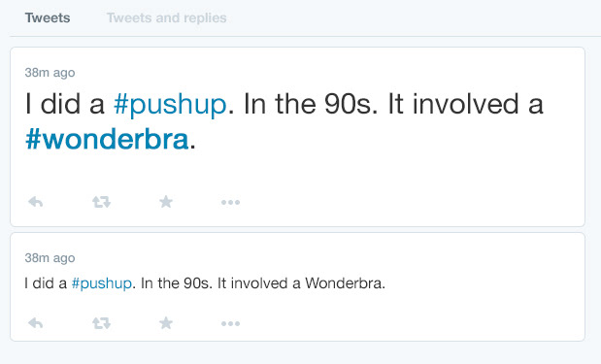
Task: Reply to the #wonderbra hashtag tweet
Action: 36,202
